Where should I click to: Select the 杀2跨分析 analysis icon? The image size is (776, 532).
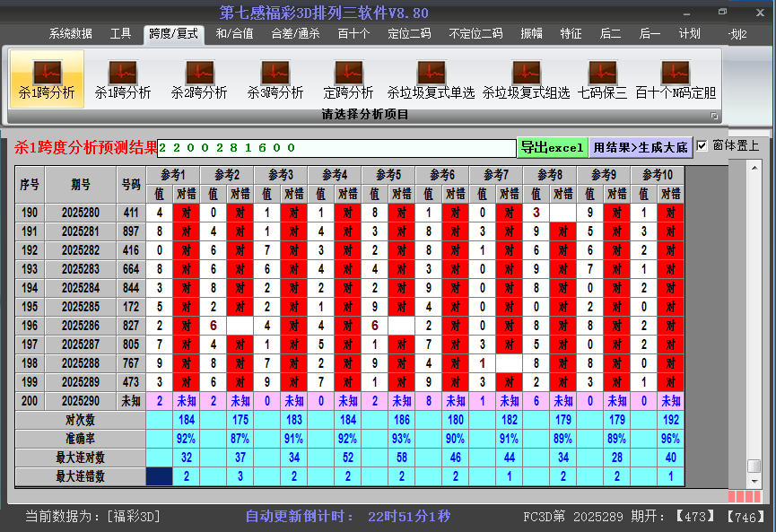point(198,79)
